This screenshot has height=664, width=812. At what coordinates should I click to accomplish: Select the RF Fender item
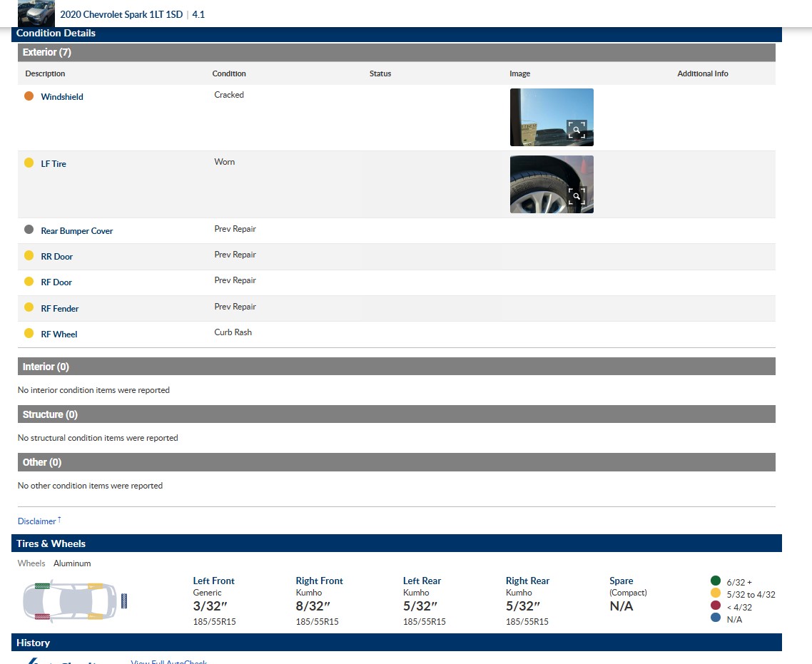point(59,308)
